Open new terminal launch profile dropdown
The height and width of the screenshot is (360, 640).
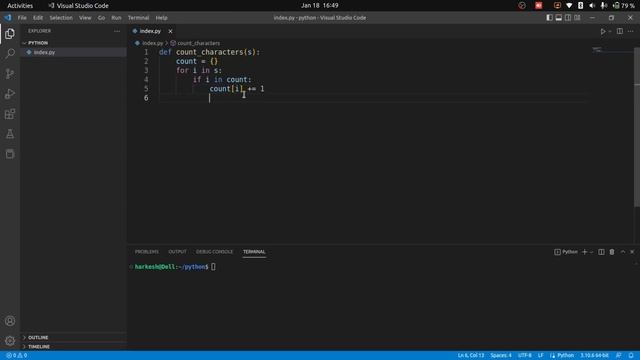(x=591, y=252)
